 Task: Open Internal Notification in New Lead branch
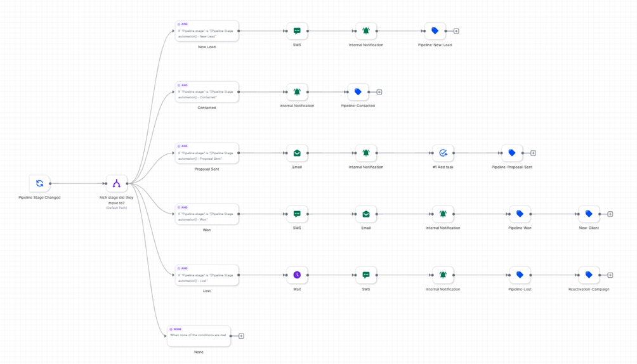pos(366,31)
